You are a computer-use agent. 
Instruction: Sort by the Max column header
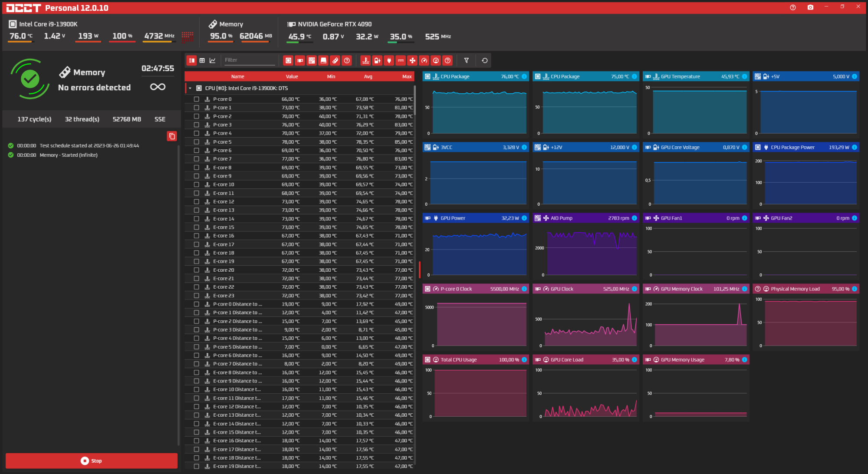coord(407,76)
